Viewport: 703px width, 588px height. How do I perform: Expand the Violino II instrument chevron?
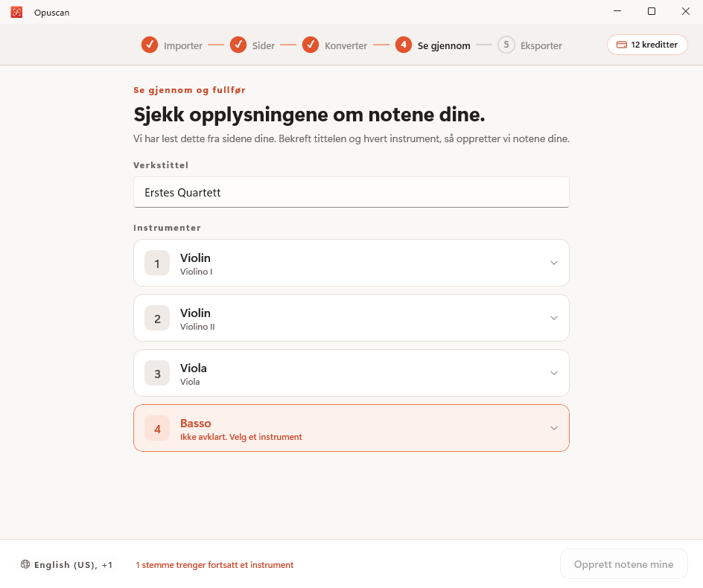554,319
